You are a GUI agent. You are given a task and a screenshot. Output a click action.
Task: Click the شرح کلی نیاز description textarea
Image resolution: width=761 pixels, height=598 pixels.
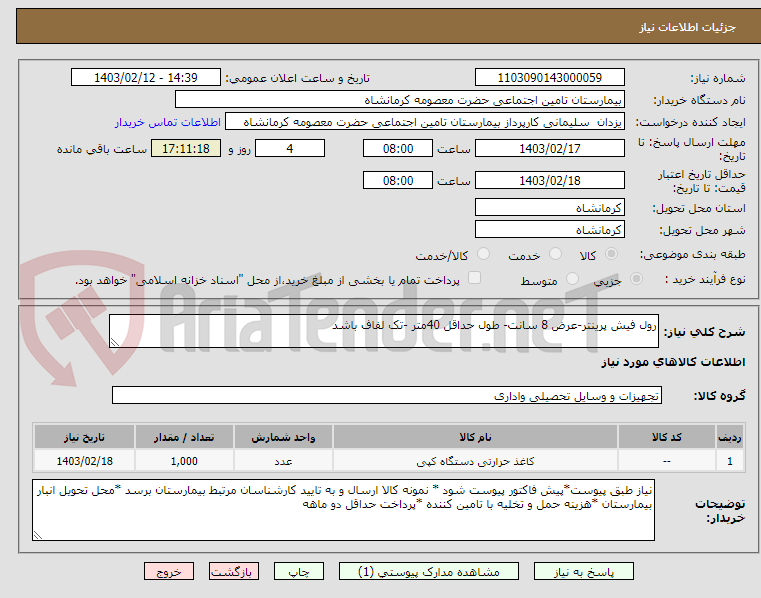[x=384, y=331]
